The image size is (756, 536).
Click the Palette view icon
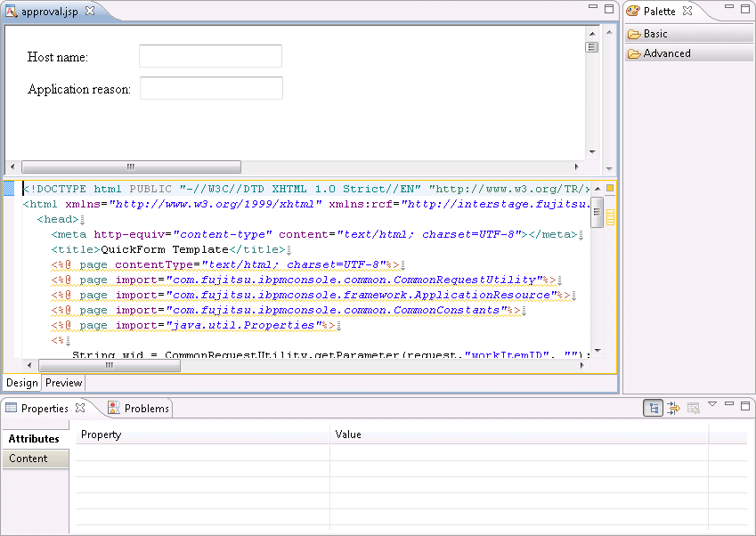click(633, 11)
